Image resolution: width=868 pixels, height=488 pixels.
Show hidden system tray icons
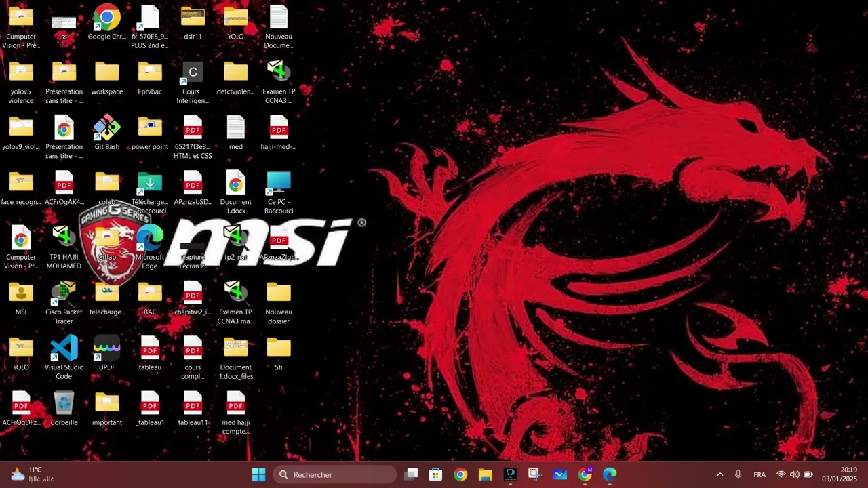click(719, 474)
